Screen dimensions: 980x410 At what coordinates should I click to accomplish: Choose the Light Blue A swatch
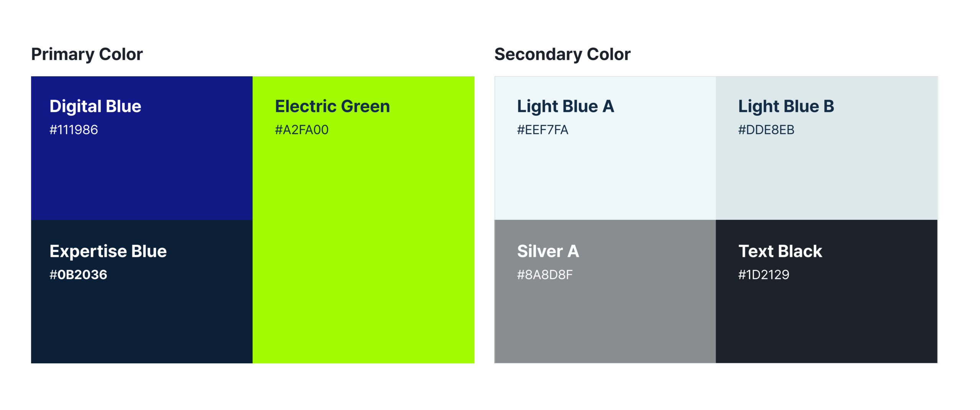(605, 172)
